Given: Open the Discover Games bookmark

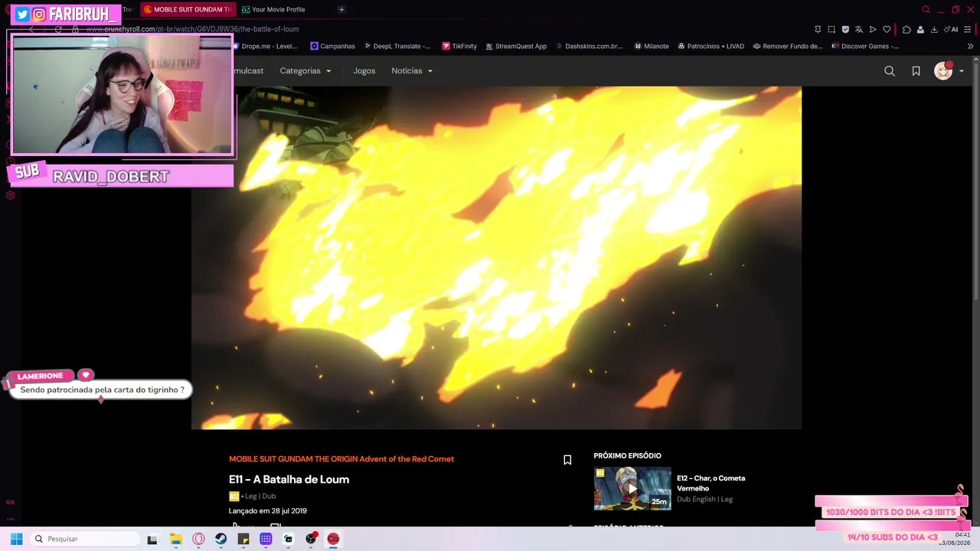Looking at the screenshot, I should (865, 46).
